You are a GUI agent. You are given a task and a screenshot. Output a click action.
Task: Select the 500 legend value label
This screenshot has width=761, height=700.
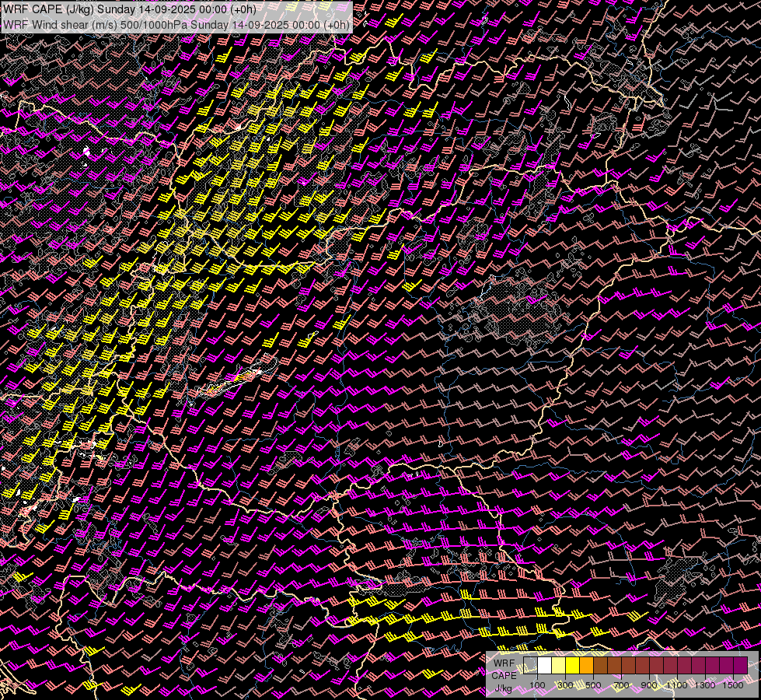coord(593,685)
